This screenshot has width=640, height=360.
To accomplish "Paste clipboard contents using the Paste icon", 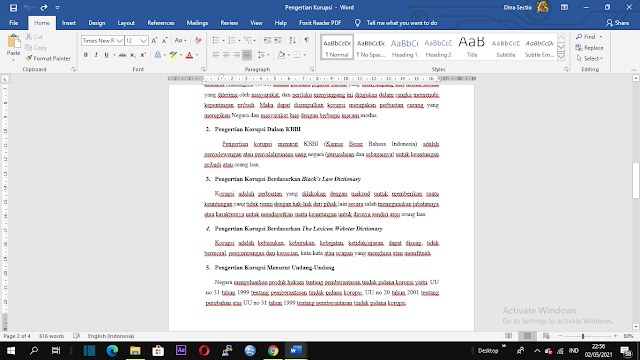I will (13, 42).
